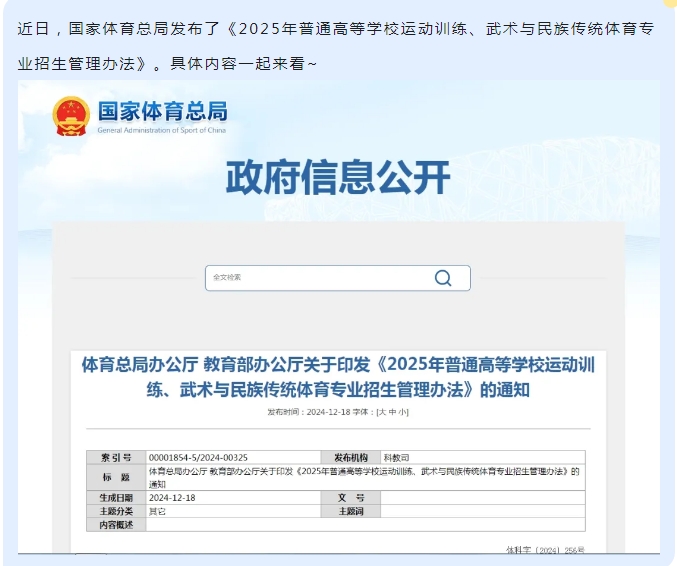
Task: Click the 文号 label cell
Action: click(x=351, y=498)
